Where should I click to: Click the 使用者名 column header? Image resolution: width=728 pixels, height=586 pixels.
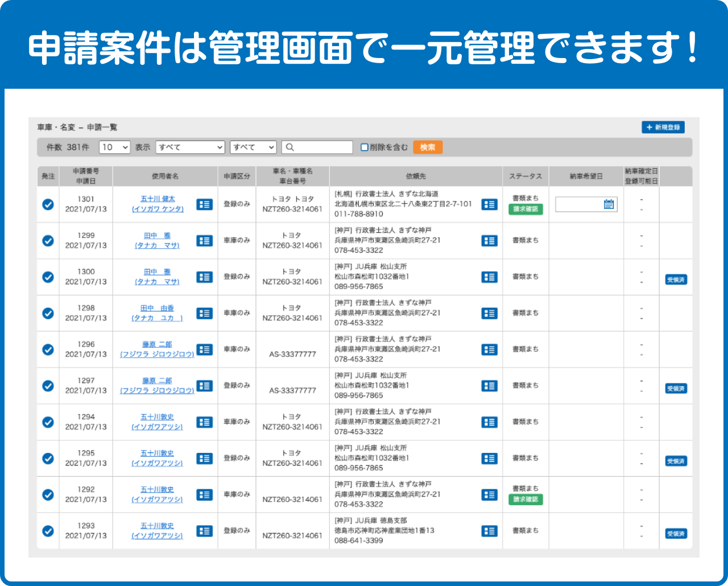click(x=165, y=176)
